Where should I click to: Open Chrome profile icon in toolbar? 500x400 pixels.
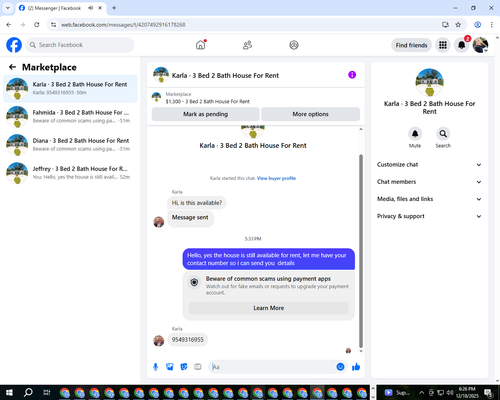(477, 25)
